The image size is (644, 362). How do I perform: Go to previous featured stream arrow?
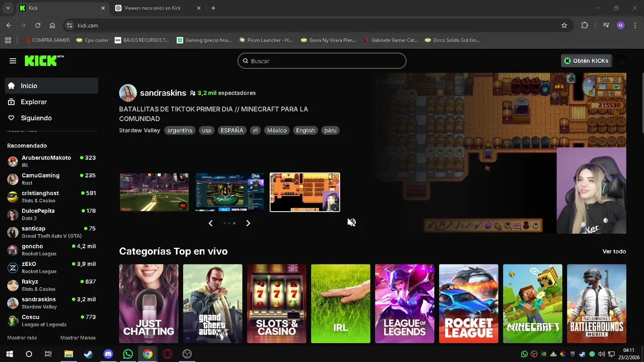click(x=211, y=223)
